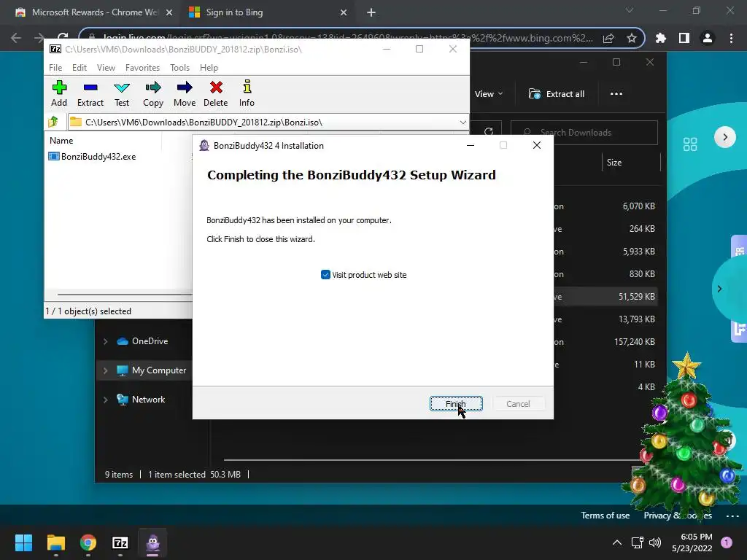Open 7-Zip File menu
This screenshot has height=560, width=747.
pos(55,68)
